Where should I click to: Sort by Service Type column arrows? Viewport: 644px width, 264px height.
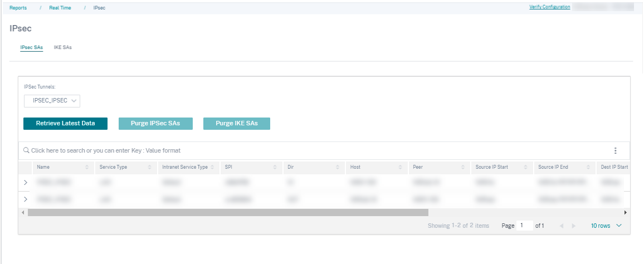tap(149, 167)
